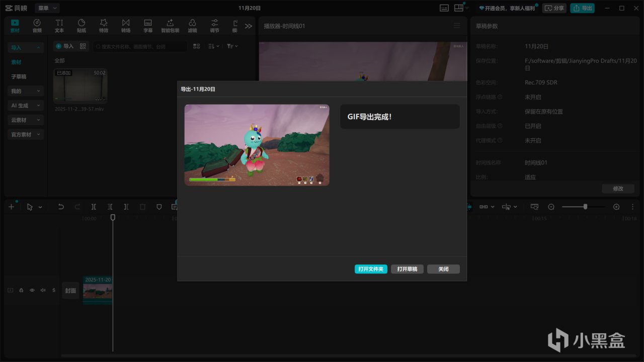Image resolution: width=644 pixels, height=362 pixels.
Task: Switch media view layout with grid icon
Action: tap(197, 46)
